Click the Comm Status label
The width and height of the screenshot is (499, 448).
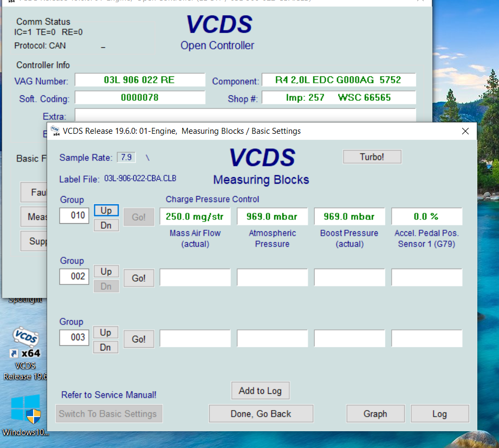(x=43, y=22)
